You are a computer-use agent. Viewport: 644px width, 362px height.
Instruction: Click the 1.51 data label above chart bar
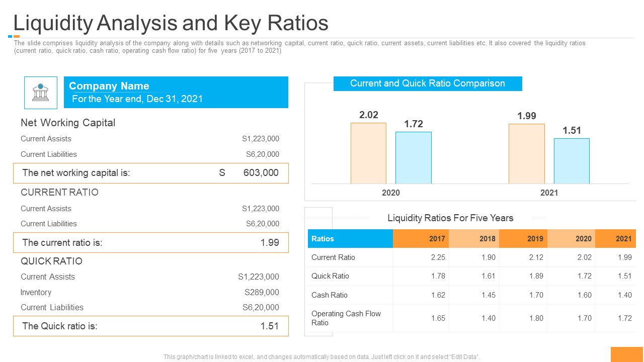[572, 130]
